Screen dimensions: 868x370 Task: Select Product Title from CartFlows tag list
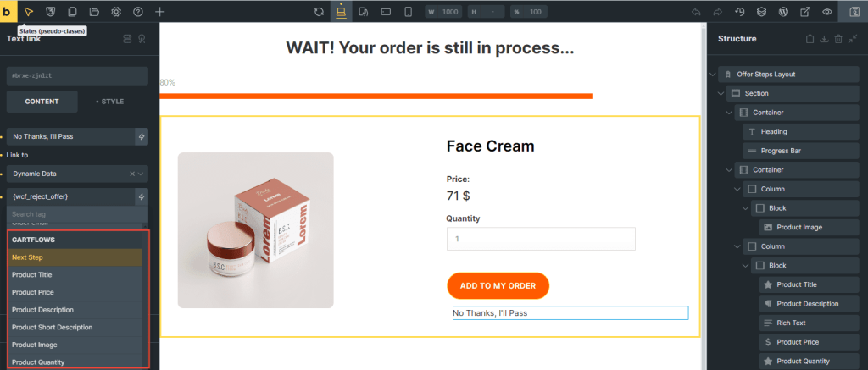tap(75, 274)
